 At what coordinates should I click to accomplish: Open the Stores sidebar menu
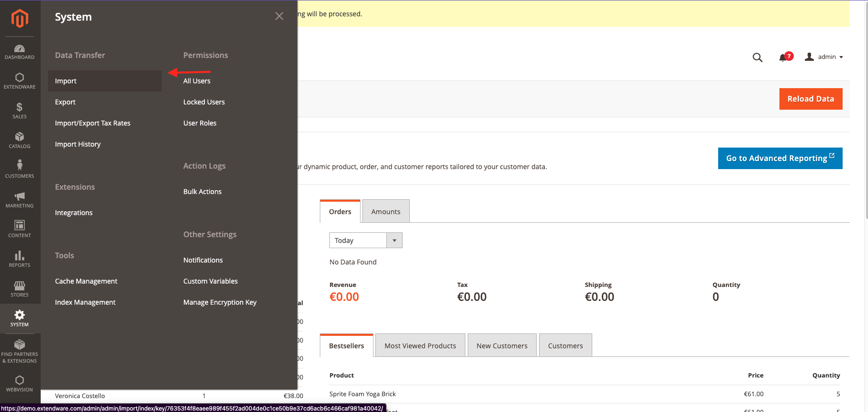pyautogui.click(x=20, y=289)
